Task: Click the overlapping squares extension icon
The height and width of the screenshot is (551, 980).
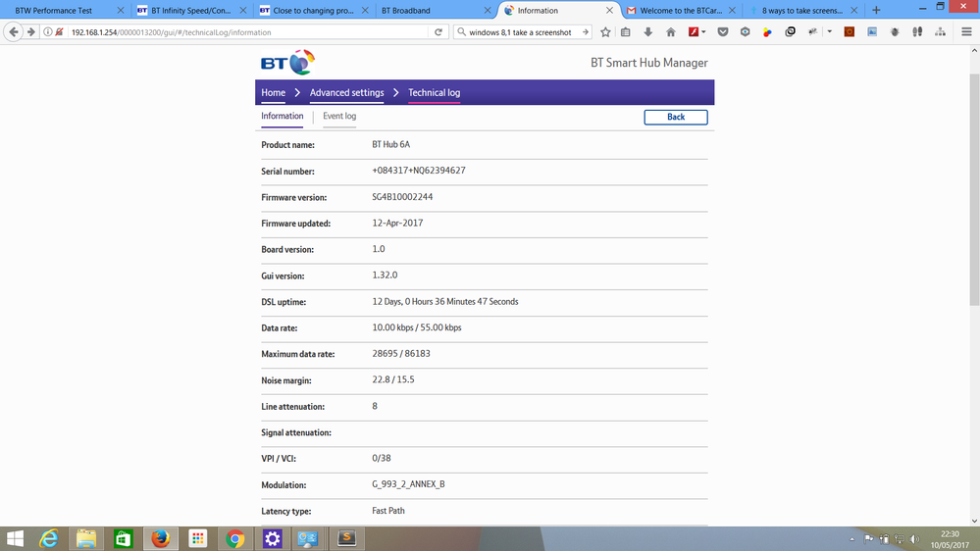Action: (790, 31)
